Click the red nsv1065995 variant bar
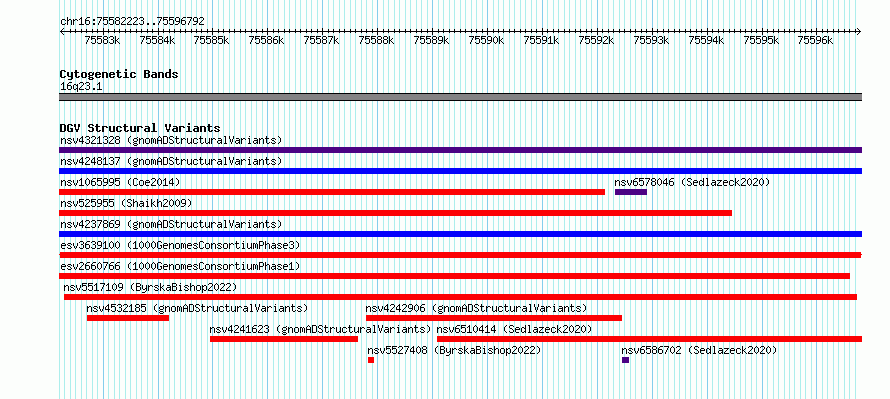Viewport: 890px width, 399px height. (x=332, y=192)
